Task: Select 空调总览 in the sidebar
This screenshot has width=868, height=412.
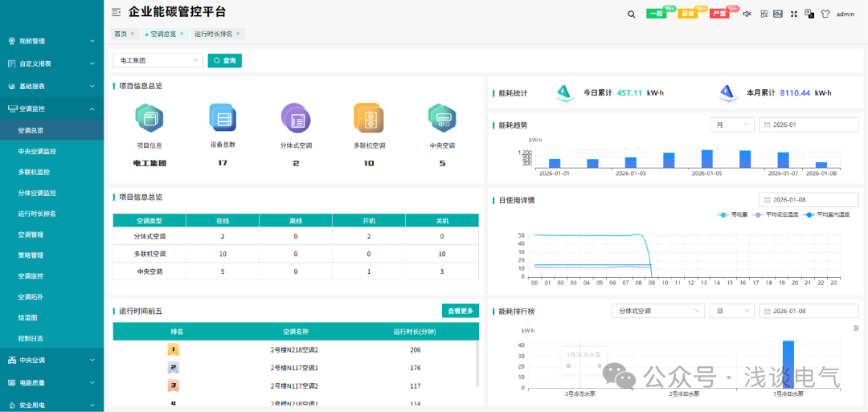Action: point(51,131)
